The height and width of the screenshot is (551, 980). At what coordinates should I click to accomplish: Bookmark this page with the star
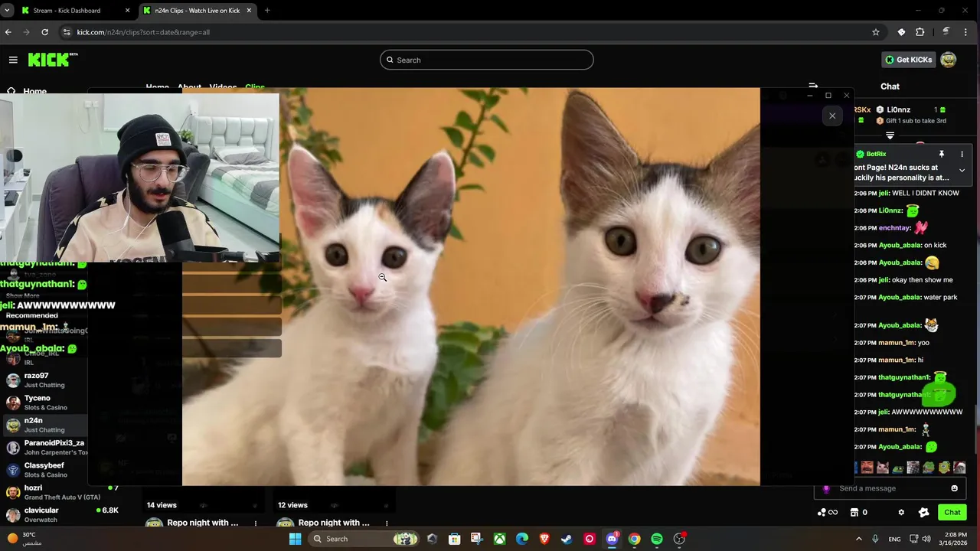[876, 32]
